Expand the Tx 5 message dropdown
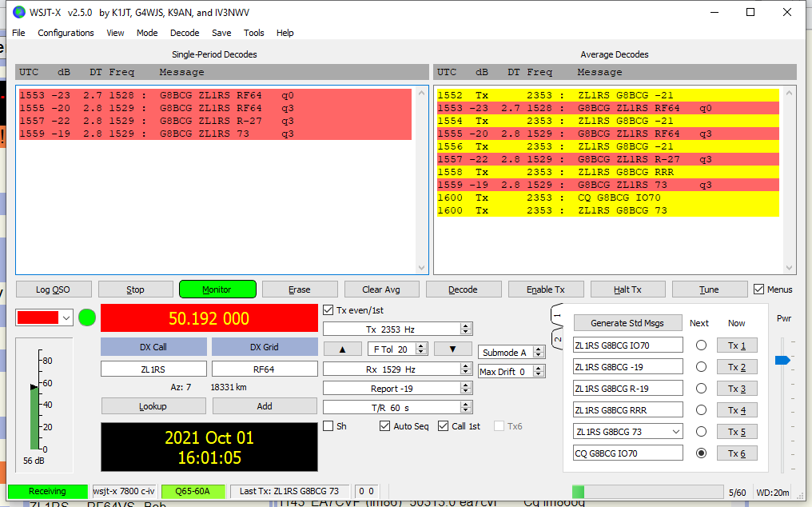The width and height of the screenshot is (812, 507). click(676, 432)
